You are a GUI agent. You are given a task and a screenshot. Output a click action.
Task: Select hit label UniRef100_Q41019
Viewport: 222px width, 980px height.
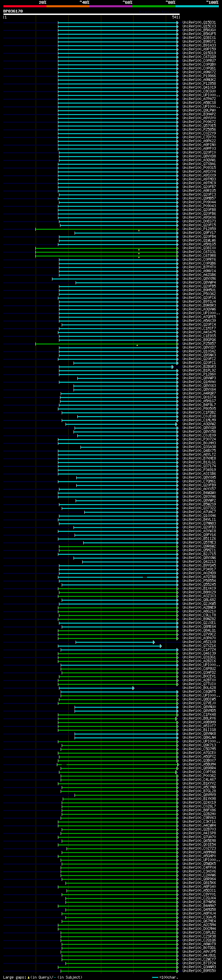click(x=199, y=88)
